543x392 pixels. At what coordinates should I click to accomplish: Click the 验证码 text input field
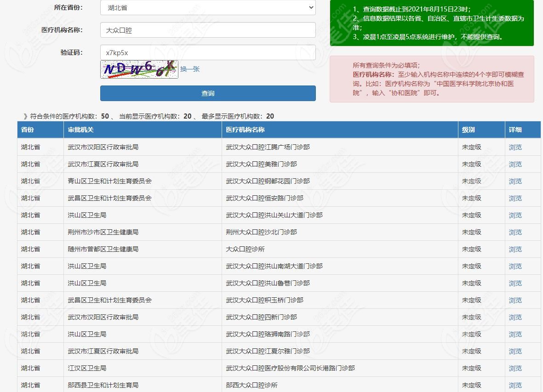click(208, 52)
